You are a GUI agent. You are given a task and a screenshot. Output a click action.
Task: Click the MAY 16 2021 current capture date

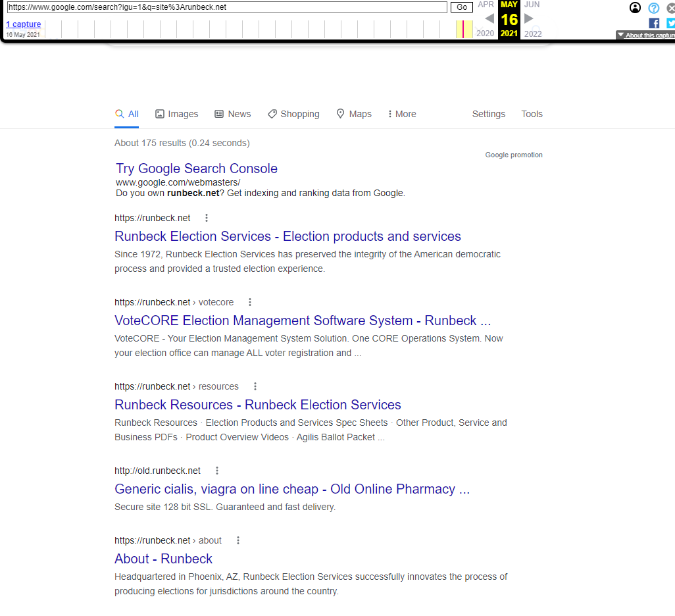tap(509, 19)
